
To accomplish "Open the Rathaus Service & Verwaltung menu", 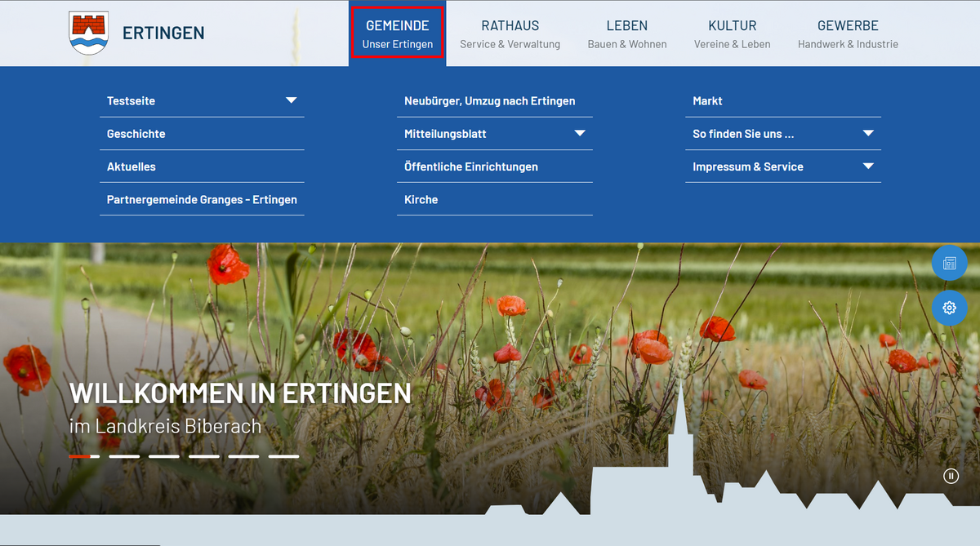I will click(x=510, y=33).
